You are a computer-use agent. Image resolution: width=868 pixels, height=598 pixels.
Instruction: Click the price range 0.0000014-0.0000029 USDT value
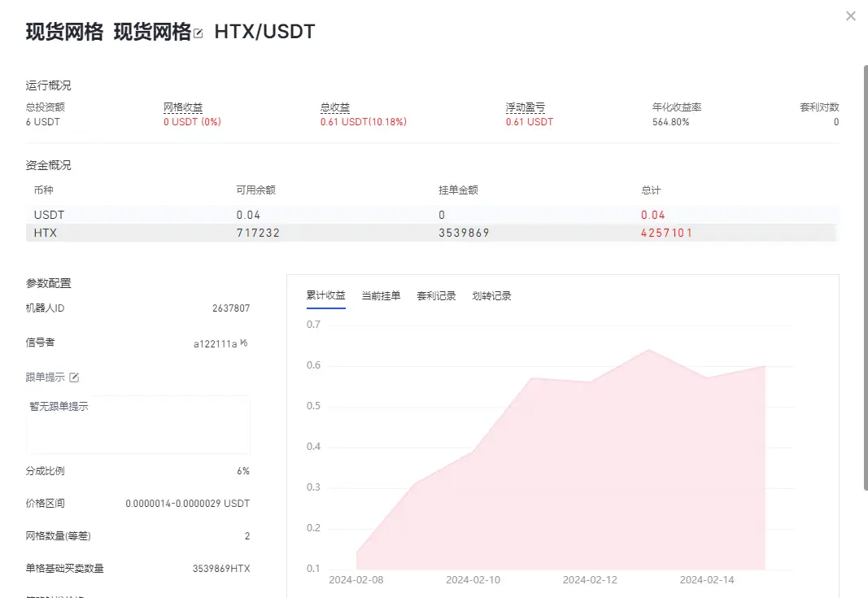point(188,504)
